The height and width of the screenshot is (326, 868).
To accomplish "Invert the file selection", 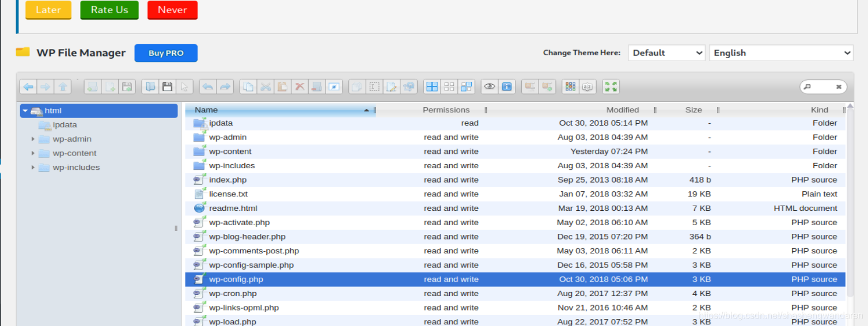I will (x=467, y=87).
